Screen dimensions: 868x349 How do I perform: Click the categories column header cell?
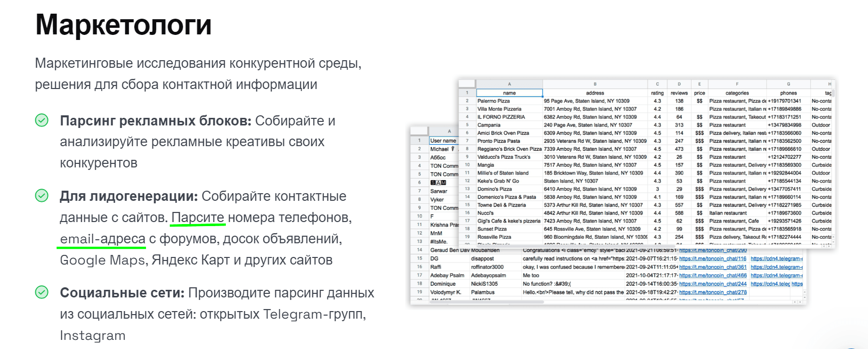point(737,93)
